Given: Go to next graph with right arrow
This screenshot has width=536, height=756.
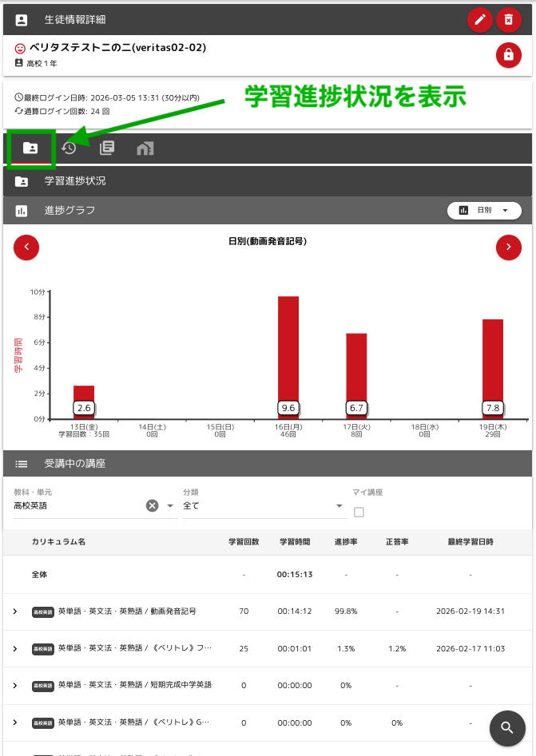Looking at the screenshot, I should pos(509,247).
